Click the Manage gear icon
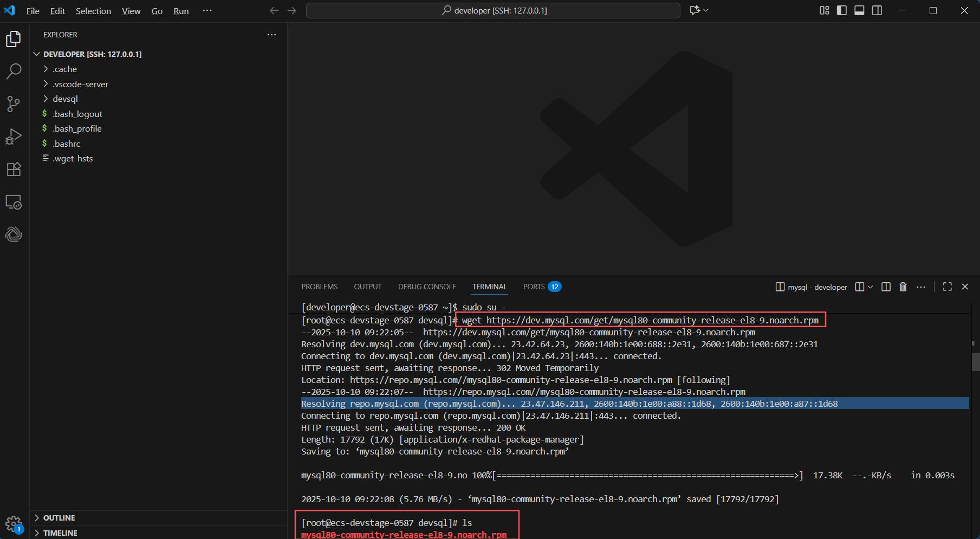The height and width of the screenshot is (539, 980). 13,523
